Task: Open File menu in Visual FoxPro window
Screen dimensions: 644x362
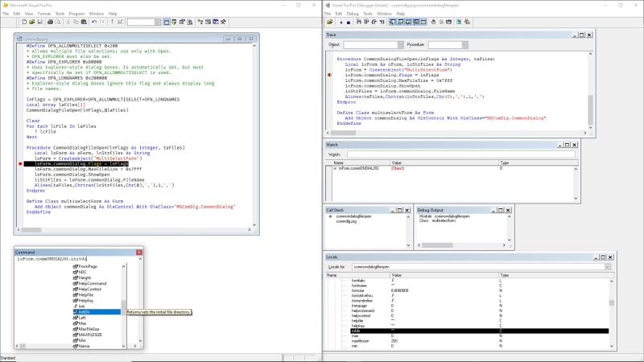Action: 6,14
